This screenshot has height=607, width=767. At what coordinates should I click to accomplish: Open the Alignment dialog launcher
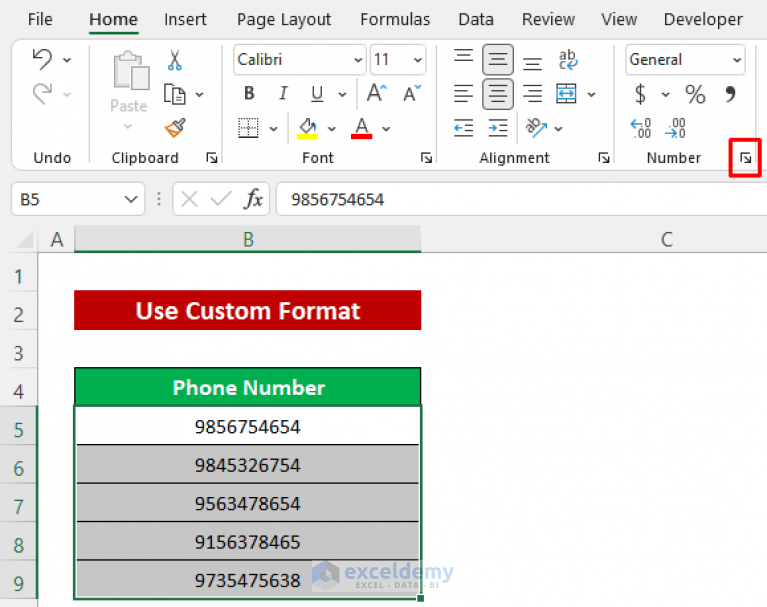[604, 157]
